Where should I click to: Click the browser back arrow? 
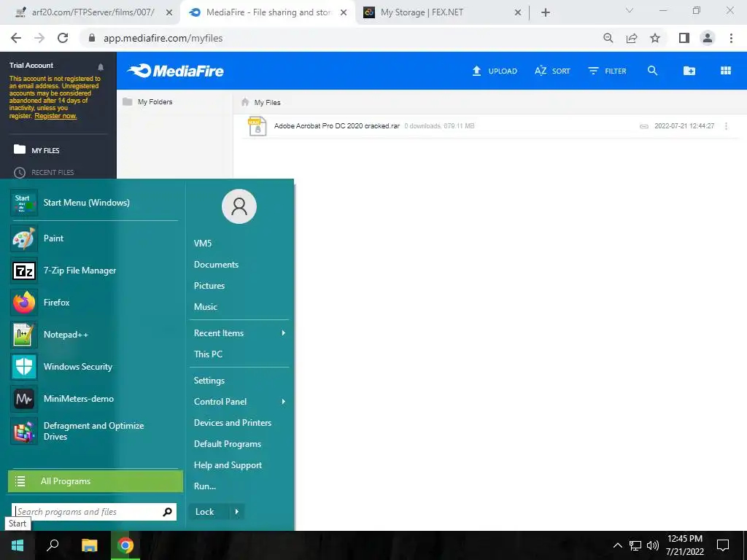(16, 38)
